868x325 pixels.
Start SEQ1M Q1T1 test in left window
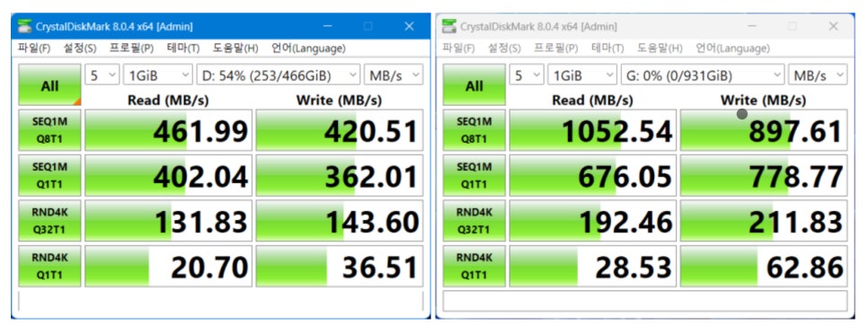pyautogui.click(x=49, y=175)
